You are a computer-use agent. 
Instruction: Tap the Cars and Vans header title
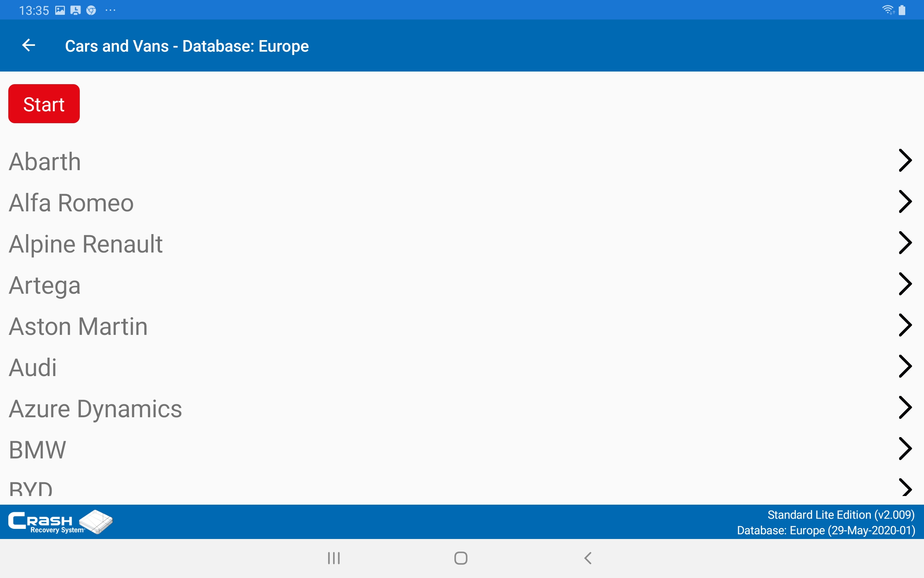[x=187, y=46]
